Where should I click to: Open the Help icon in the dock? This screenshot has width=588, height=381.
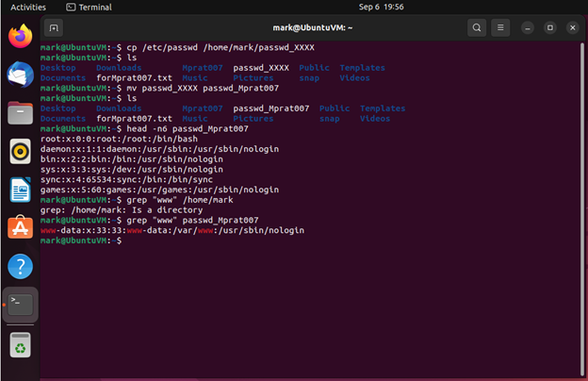pos(20,266)
